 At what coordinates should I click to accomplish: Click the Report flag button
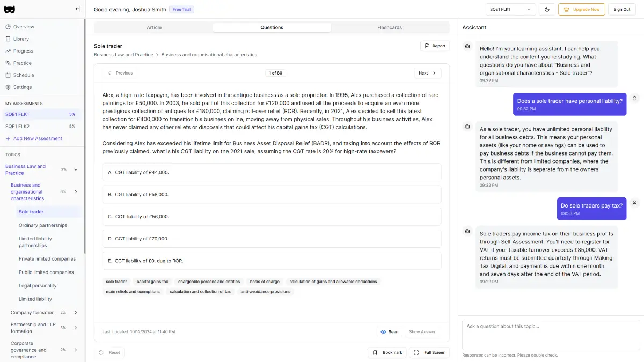click(435, 46)
